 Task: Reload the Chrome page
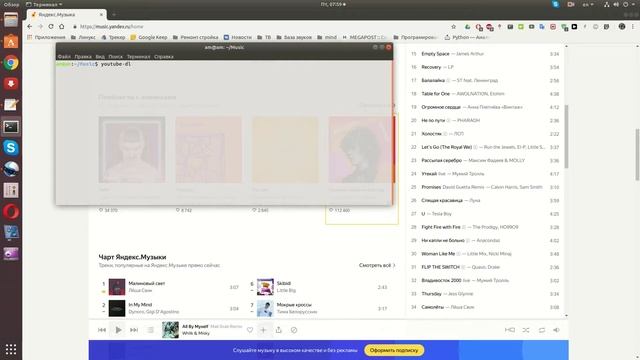click(51, 27)
